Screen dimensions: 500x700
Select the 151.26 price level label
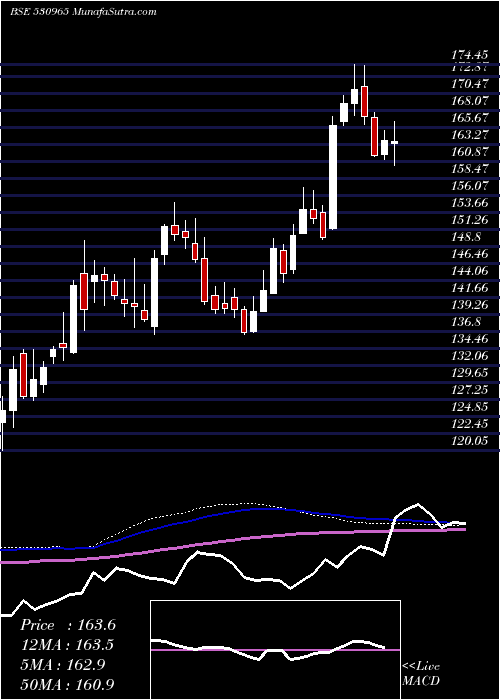click(x=469, y=220)
